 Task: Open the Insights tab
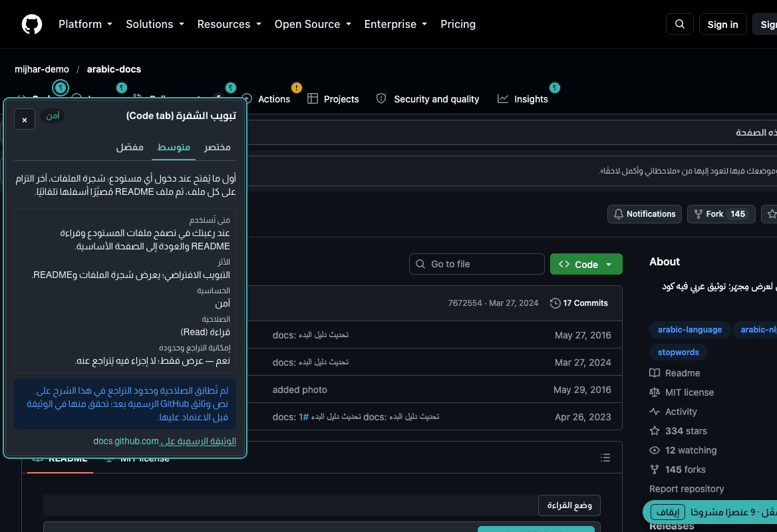coord(523,99)
